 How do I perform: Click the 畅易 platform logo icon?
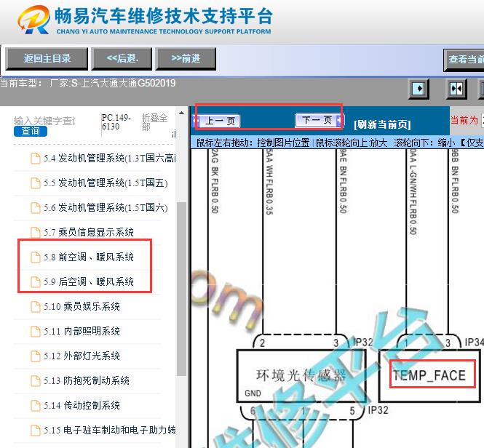pos(33,20)
